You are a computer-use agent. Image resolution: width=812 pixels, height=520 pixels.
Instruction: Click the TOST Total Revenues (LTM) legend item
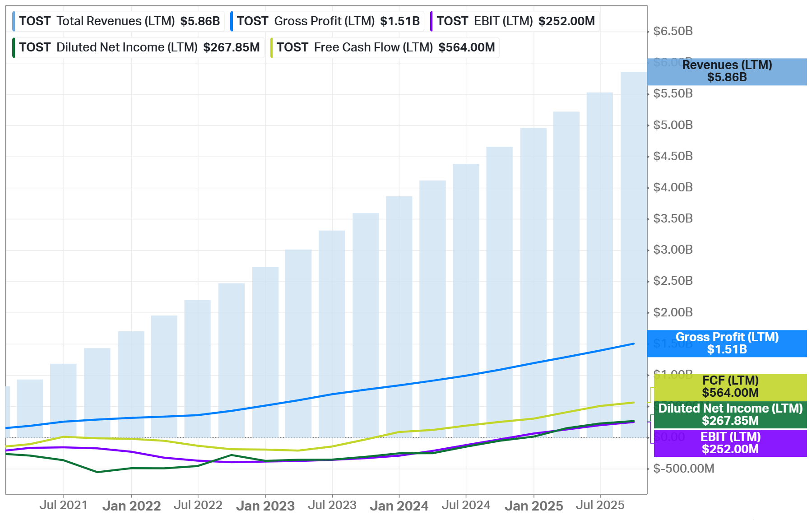point(118,21)
